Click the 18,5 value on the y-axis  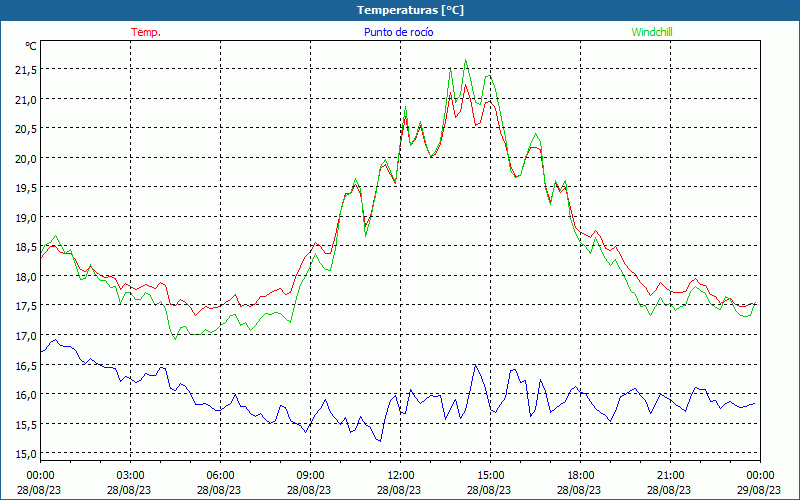click(26, 248)
